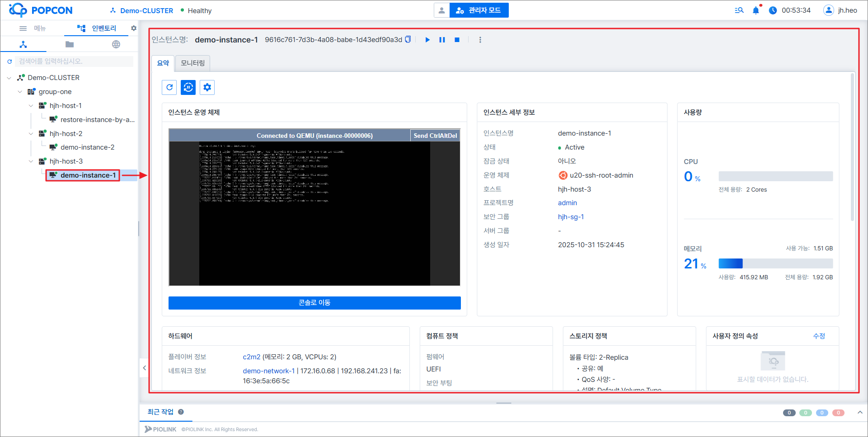
Task: Switch to regular user mode icon
Action: pos(441,10)
